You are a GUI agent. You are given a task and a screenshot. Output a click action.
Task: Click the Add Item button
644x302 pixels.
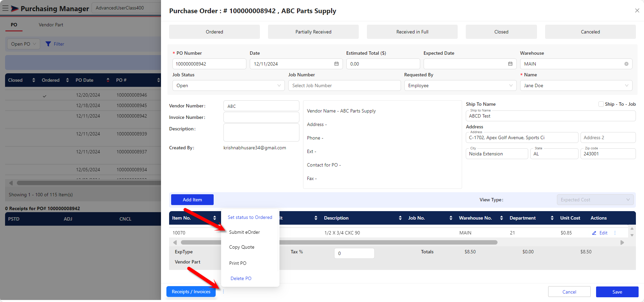[x=192, y=200]
